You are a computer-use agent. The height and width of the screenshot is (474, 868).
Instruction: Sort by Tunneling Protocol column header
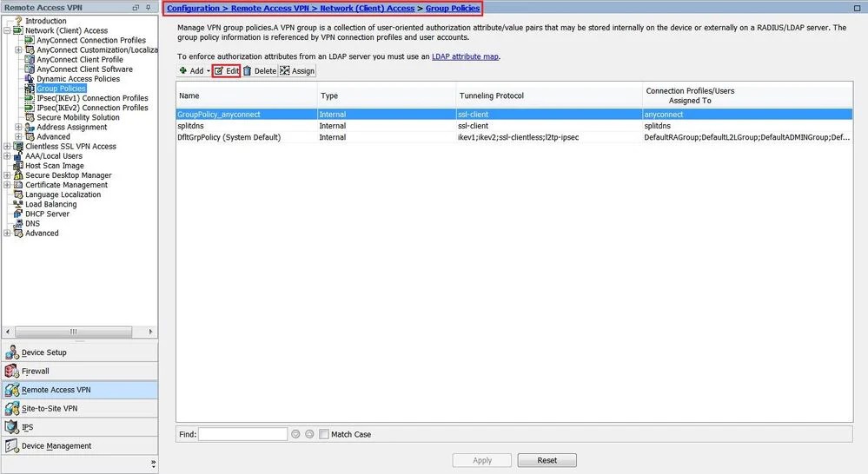point(549,95)
